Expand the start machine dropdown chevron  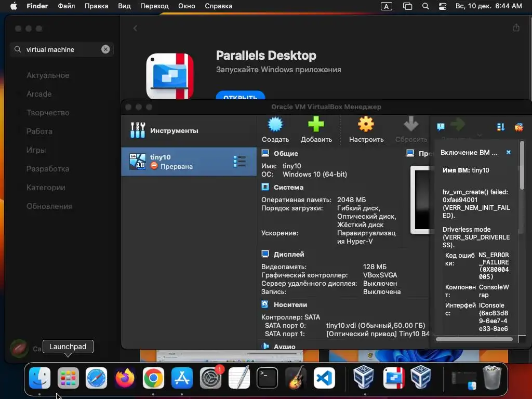click(x=479, y=135)
